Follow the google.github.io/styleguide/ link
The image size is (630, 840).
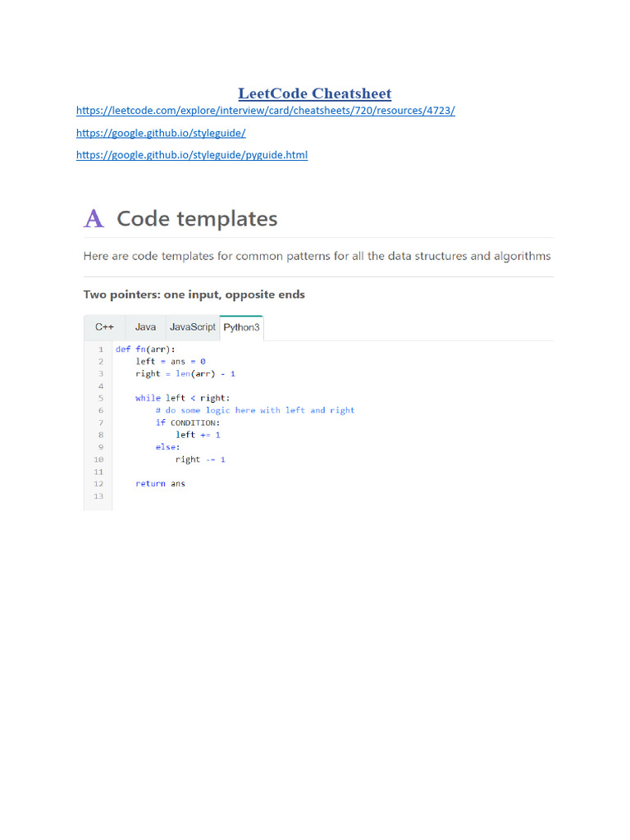pyautogui.click(x=161, y=132)
